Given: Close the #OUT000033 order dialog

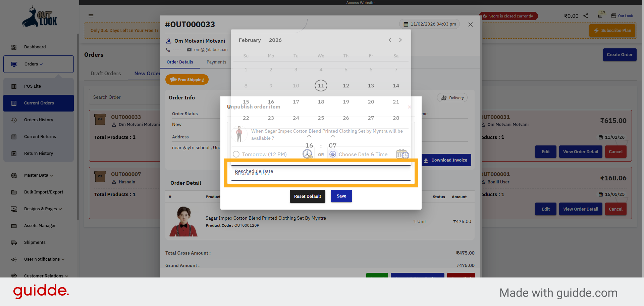Looking at the screenshot, I should pos(471,25).
